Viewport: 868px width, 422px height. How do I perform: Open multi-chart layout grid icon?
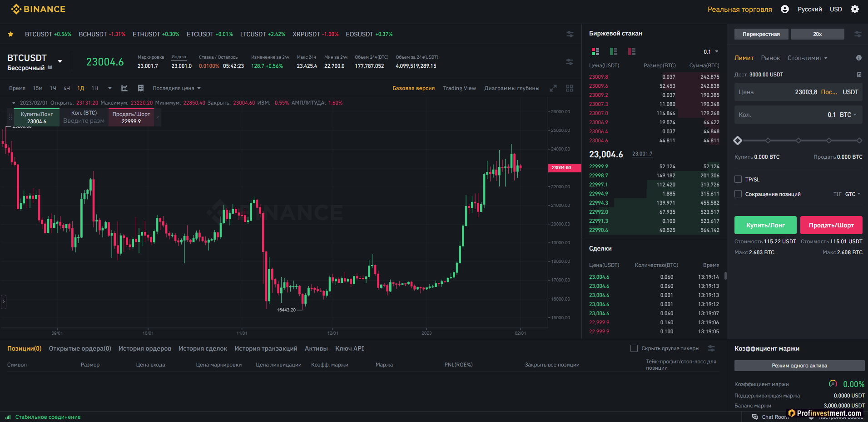570,88
